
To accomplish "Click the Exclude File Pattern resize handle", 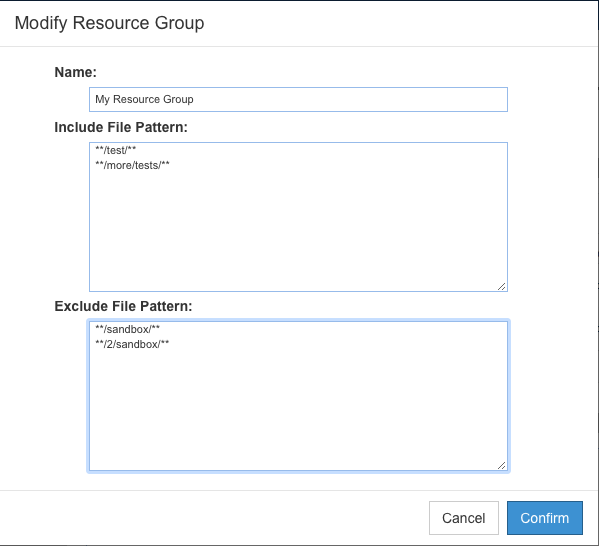I will pyautogui.click(x=502, y=465).
